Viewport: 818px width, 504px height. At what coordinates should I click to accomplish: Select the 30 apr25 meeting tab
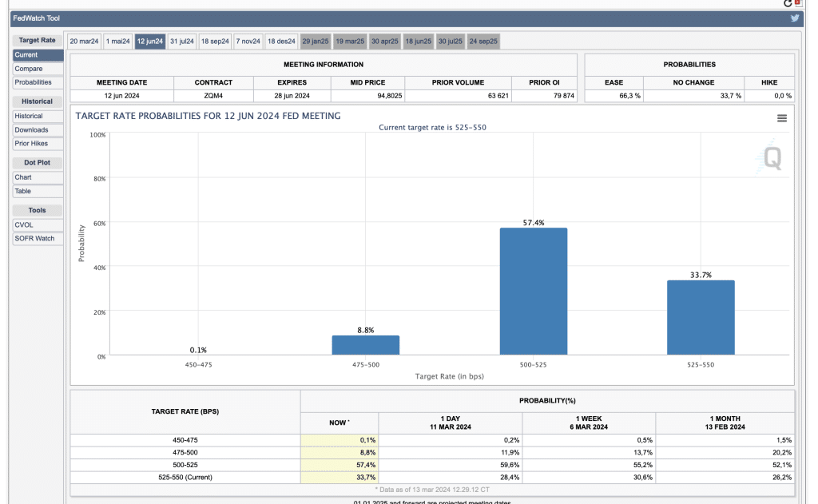384,42
